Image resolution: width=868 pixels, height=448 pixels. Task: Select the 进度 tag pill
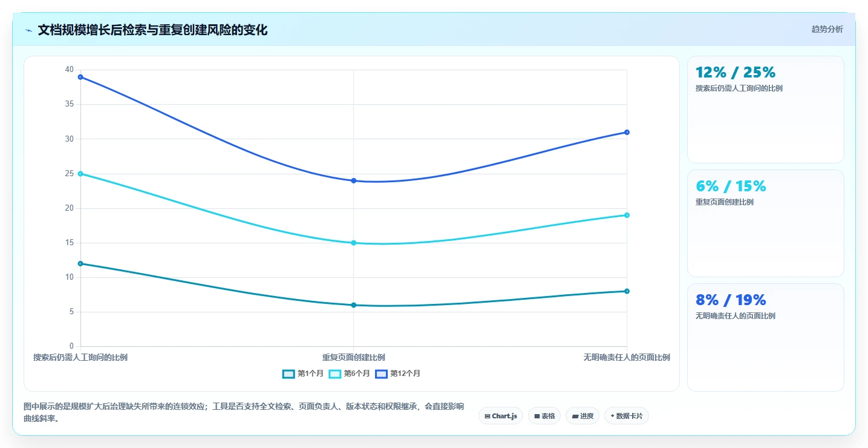pos(582,416)
